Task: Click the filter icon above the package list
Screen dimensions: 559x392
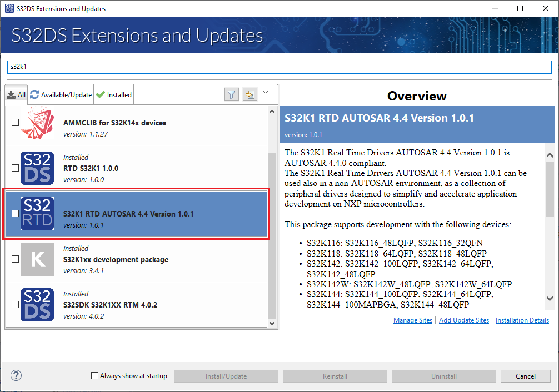Action: [231, 94]
